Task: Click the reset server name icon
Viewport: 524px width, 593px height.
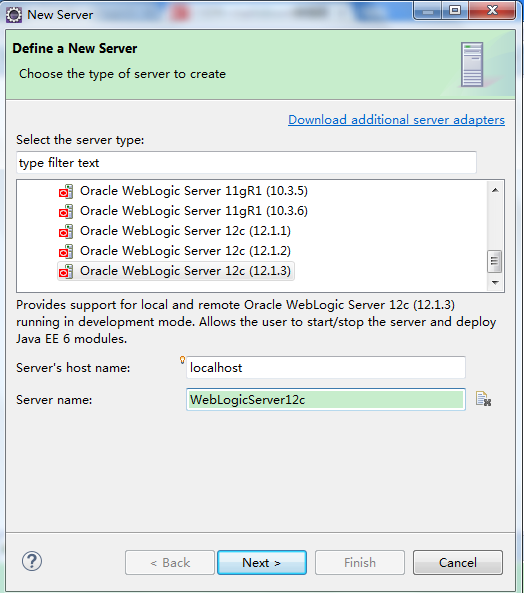Action: pyautogui.click(x=484, y=399)
